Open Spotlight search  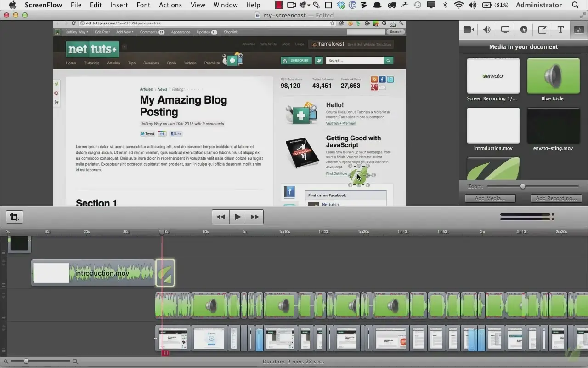coord(576,5)
